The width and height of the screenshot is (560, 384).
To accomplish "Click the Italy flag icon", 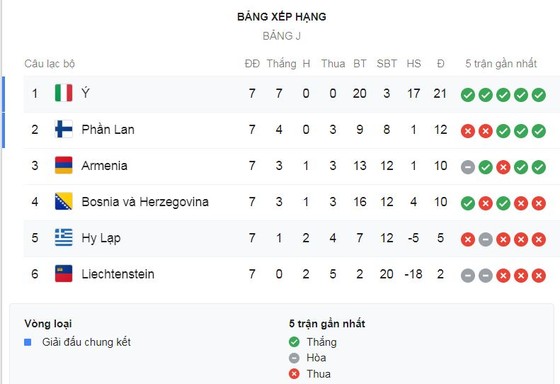I will pyautogui.click(x=64, y=93).
